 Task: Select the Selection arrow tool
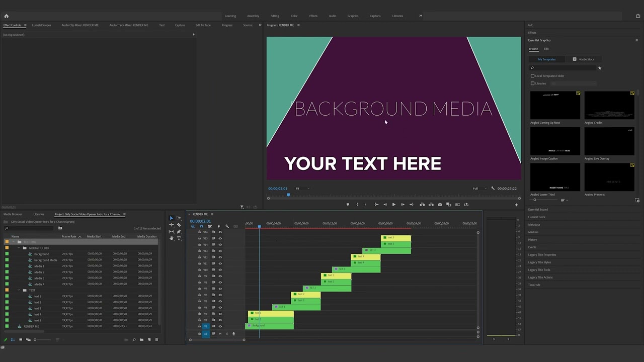click(171, 218)
